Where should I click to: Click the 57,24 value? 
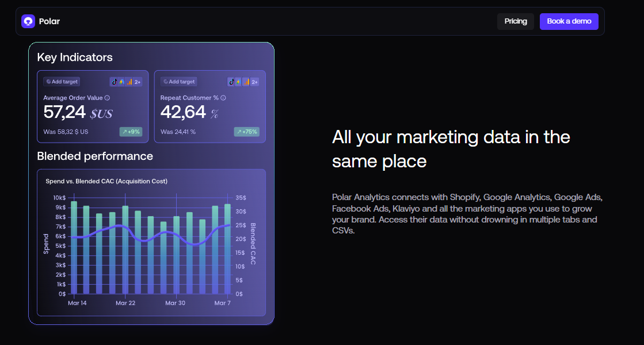point(64,112)
